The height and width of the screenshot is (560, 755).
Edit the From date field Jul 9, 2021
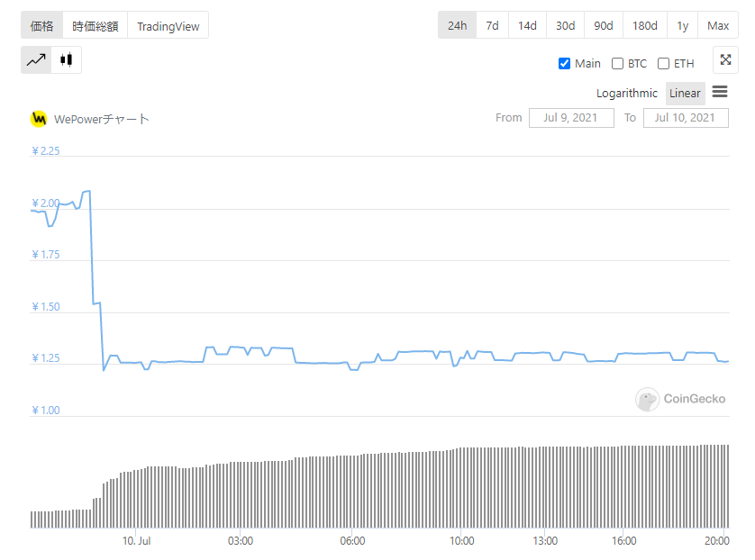click(x=571, y=118)
